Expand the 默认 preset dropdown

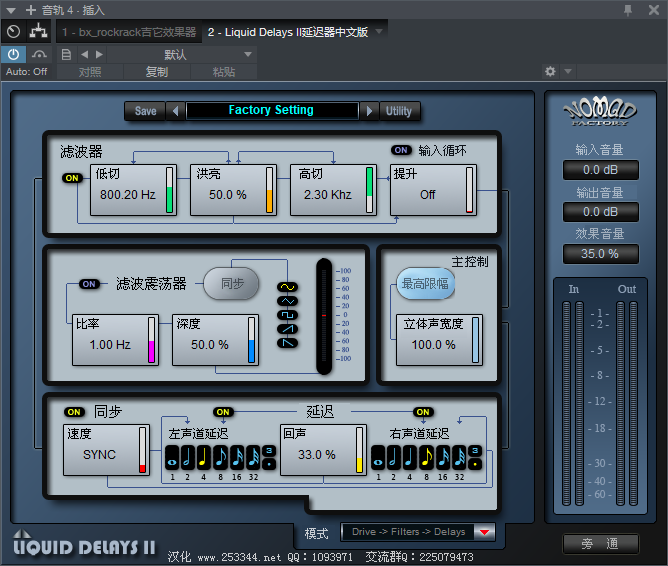[x=248, y=55]
